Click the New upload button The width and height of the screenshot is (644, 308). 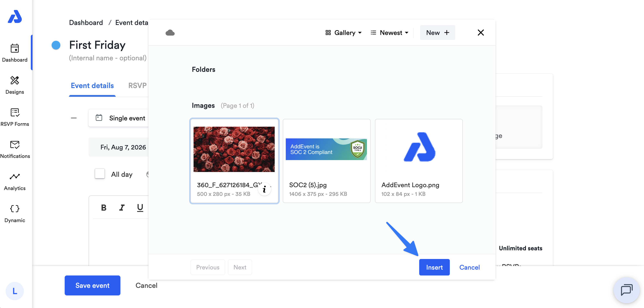(437, 33)
